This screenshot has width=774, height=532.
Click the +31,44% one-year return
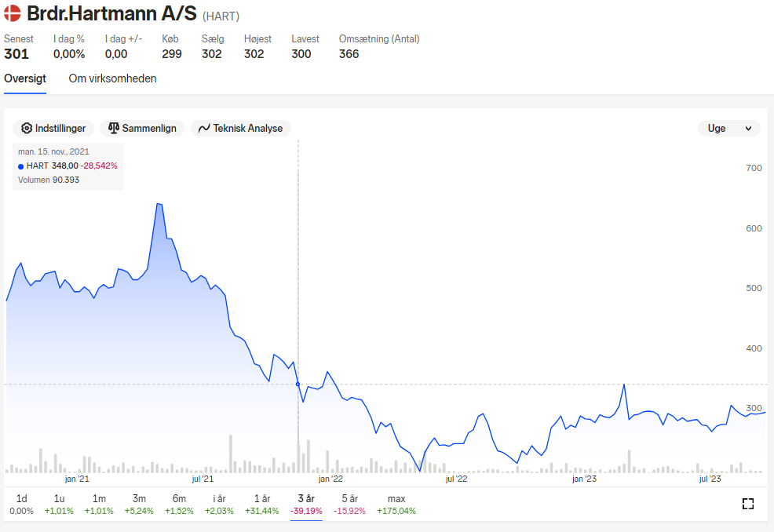[x=262, y=512]
